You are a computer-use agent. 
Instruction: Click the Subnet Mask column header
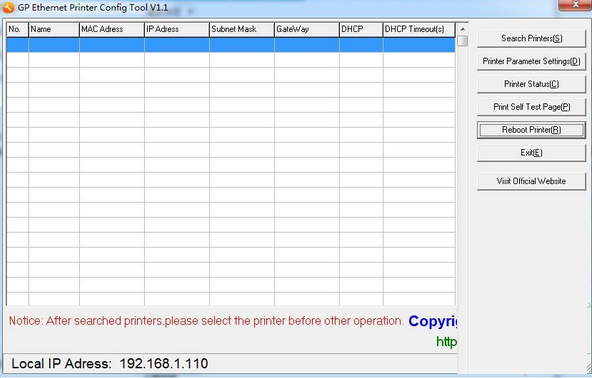click(242, 29)
